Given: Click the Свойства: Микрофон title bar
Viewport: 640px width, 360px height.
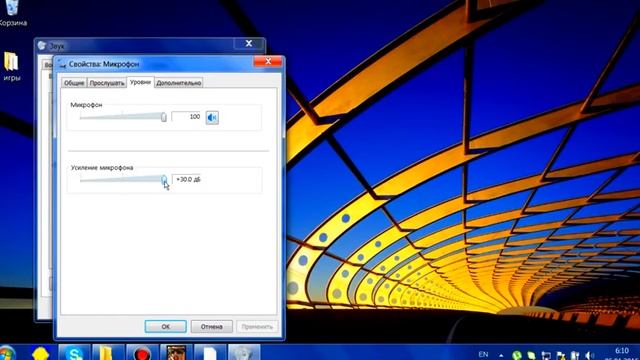Looking at the screenshot, I should [x=155, y=64].
